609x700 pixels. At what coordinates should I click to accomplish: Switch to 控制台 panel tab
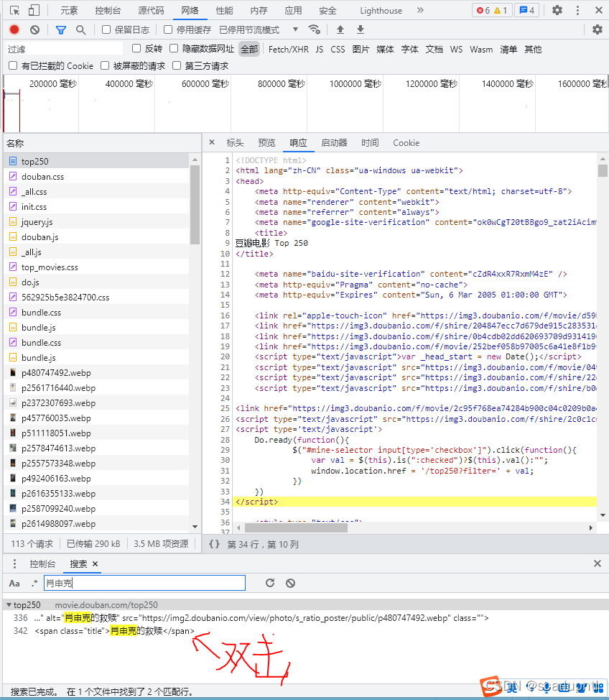click(108, 10)
